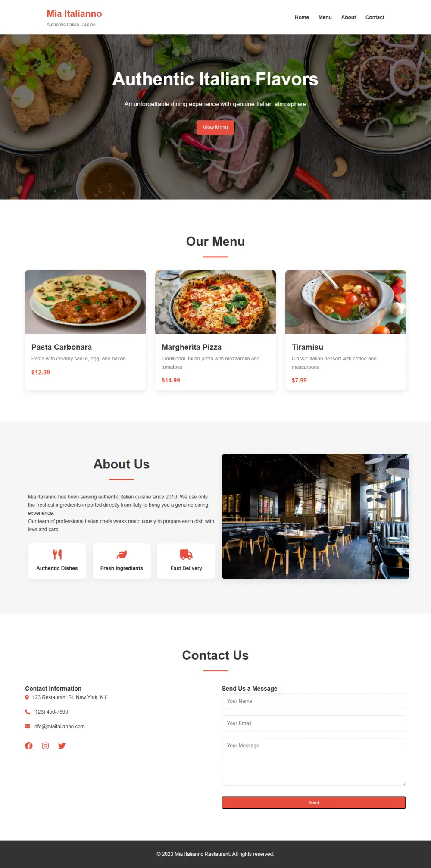The height and width of the screenshot is (868, 431).
Task: Focus the Your Email input field
Action: (314, 724)
